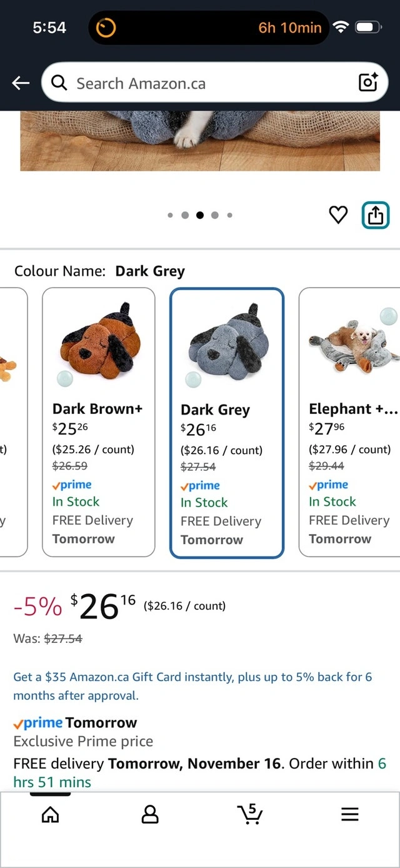Tap the product photo at top
Image resolution: width=400 pixels, height=868 pixels.
point(200,141)
